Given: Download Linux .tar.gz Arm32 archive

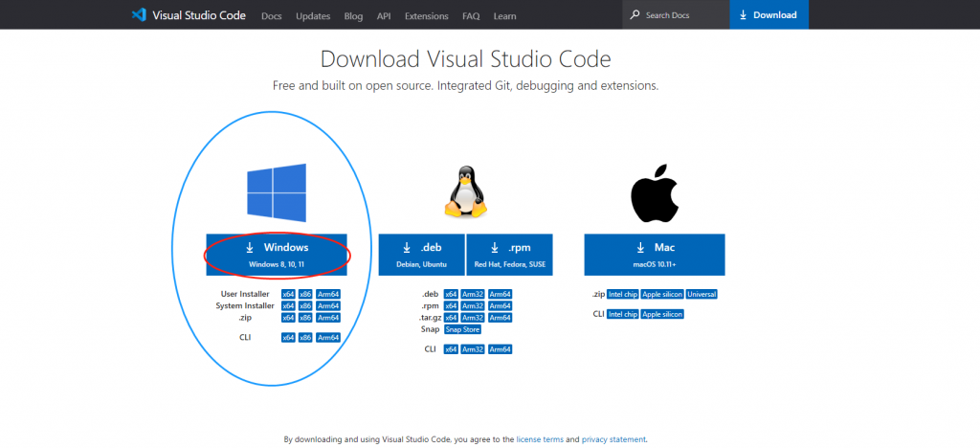Looking at the screenshot, I should point(473,318).
